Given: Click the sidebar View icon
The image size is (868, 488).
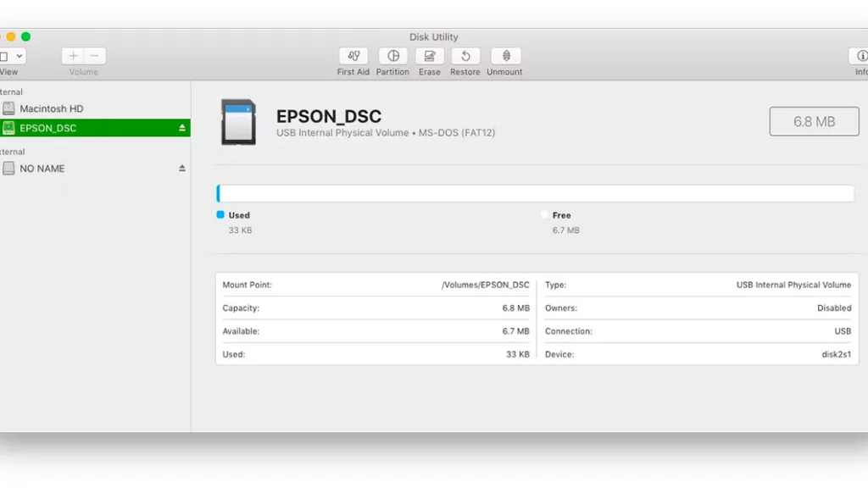Looking at the screenshot, I should 4,56.
